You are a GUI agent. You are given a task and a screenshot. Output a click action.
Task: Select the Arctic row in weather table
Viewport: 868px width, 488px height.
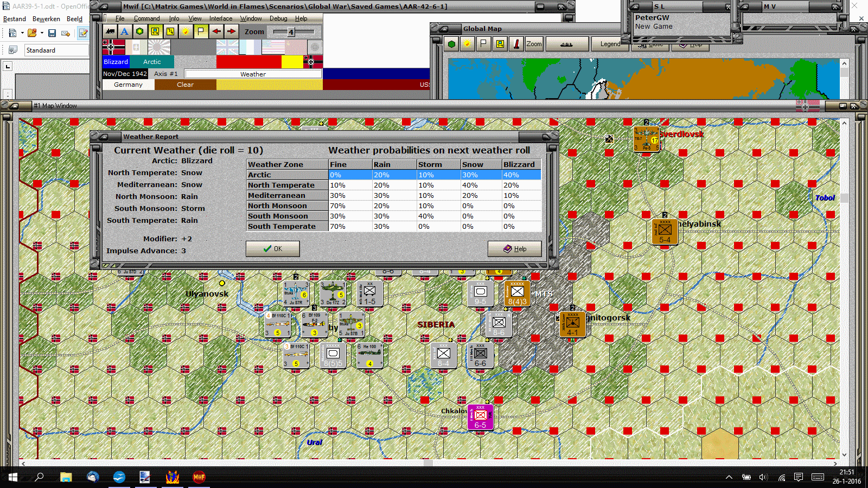394,175
